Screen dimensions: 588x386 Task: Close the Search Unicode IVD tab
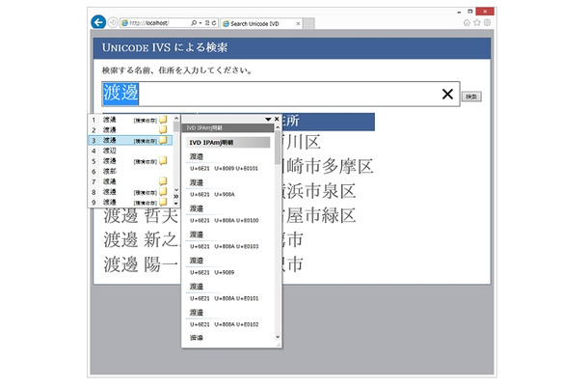coord(298,23)
